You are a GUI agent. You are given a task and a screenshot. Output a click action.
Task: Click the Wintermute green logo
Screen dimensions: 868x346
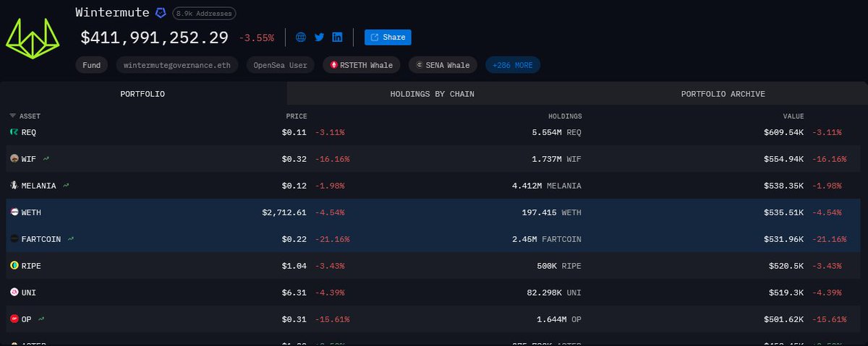[x=32, y=39]
